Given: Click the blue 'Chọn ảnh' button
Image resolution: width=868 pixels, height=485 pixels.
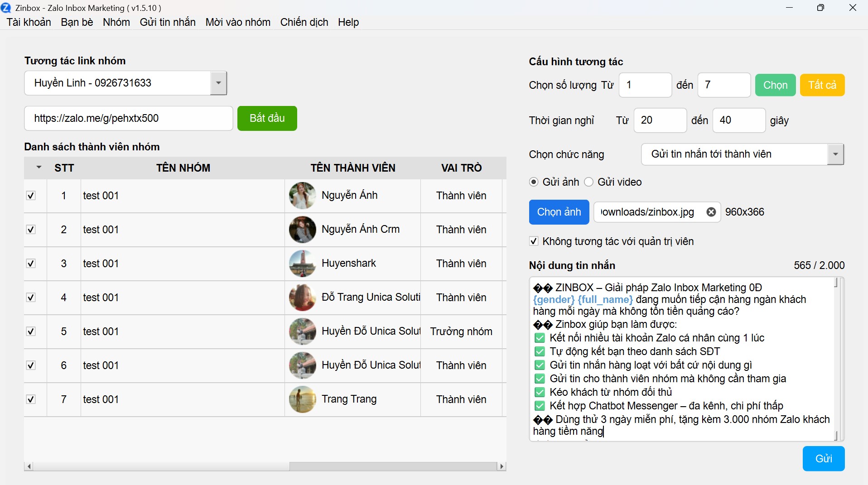Looking at the screenshot, I should 559,212.
